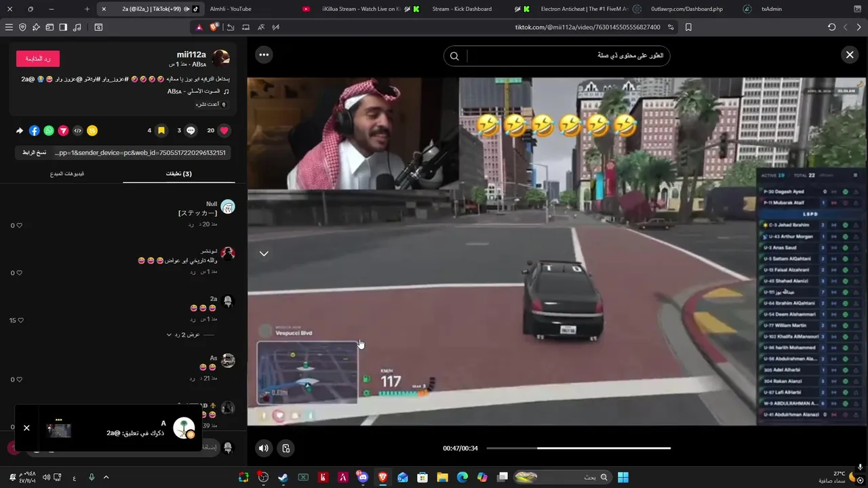Open File Explorer from the taskbar
The width and height of the screenshot is (868, 488).
442,477
